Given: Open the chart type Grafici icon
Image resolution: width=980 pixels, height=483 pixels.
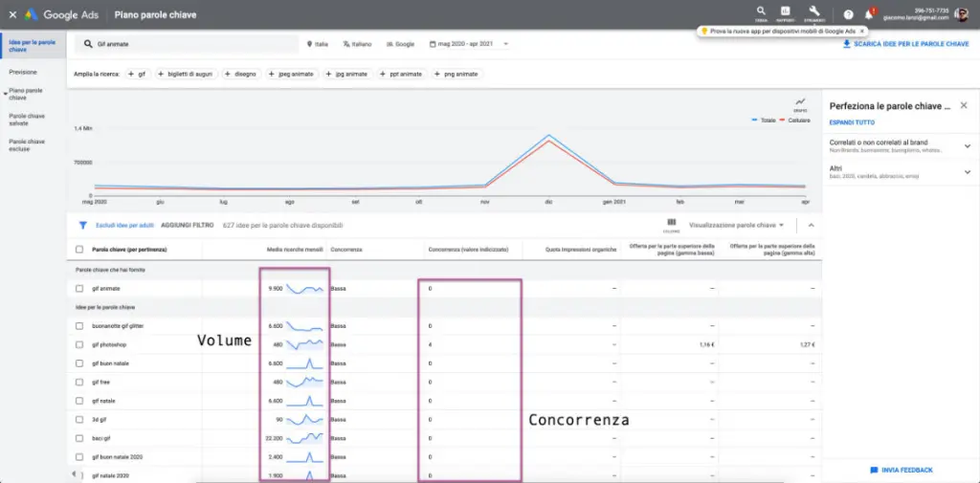Looking at the screenshot, I should pyautogui.click(x=801, y=102).
